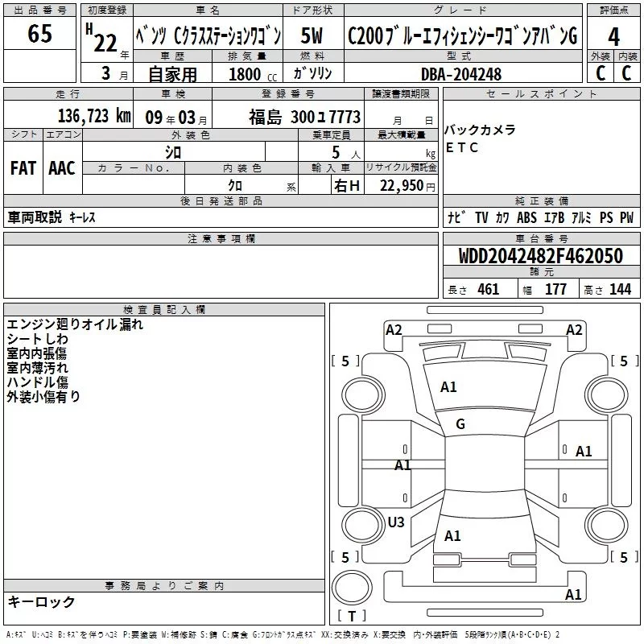Select exterior color シロ
The width and height of the screenshot is (644, 644).
173,152
